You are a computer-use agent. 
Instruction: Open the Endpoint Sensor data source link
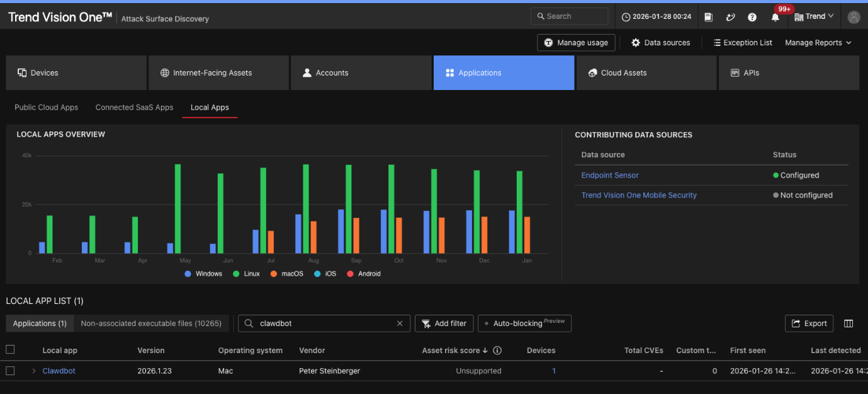(x=609, y=176)
